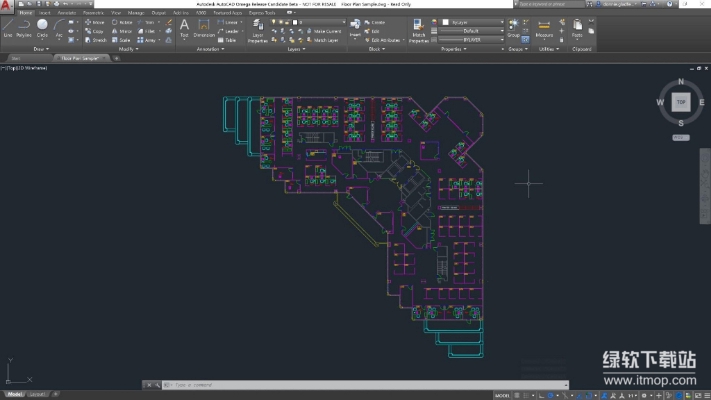Screen dimensions: 711x400
Task: Select the Measure utility
Action: pos(544,28)
